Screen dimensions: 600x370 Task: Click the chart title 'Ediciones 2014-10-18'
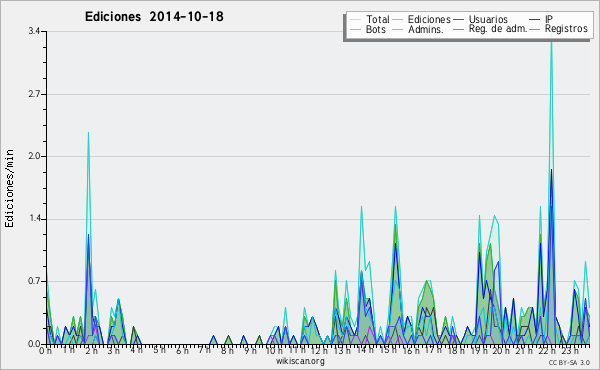pos(154,17)
